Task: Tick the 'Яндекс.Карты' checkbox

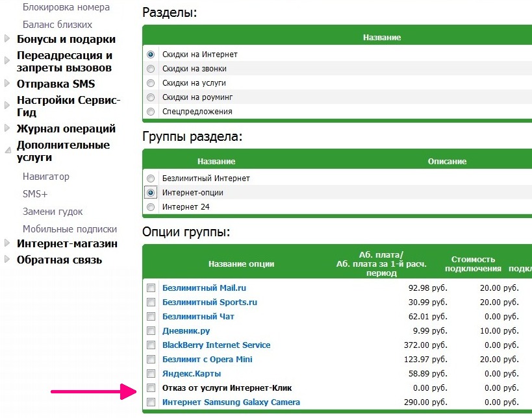Action: pyautogui.click(x=151, y=374)
